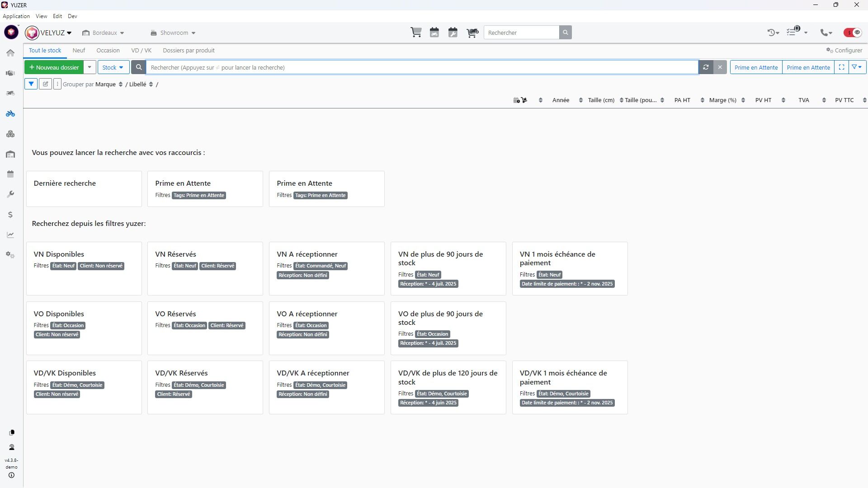This screenshot has width=868, height=488.
Task: Select the VN Disponibles filter card
Action: click(84, 268)
